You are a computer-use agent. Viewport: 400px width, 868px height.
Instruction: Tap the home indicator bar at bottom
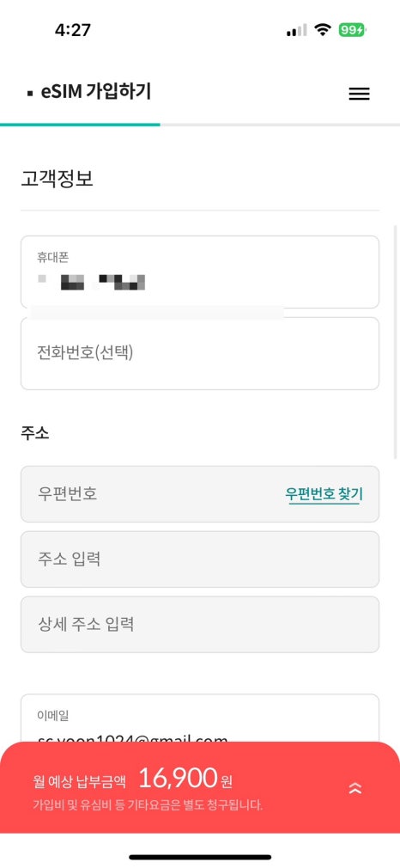pyautogui.click(x=200, y=857)
